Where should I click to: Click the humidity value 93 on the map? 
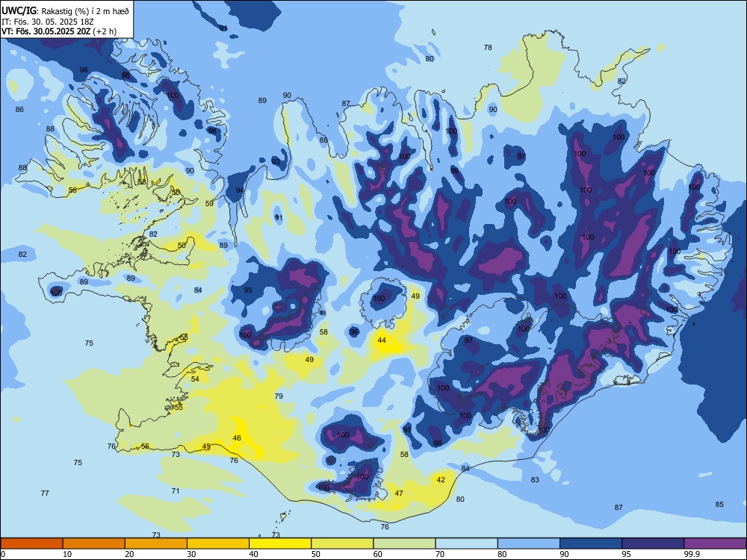pos(276,161)
